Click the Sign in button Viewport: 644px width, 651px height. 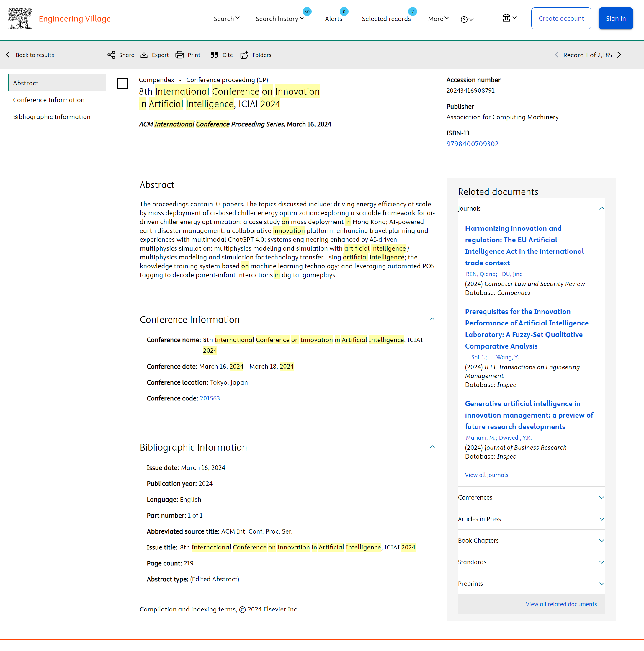616,18
